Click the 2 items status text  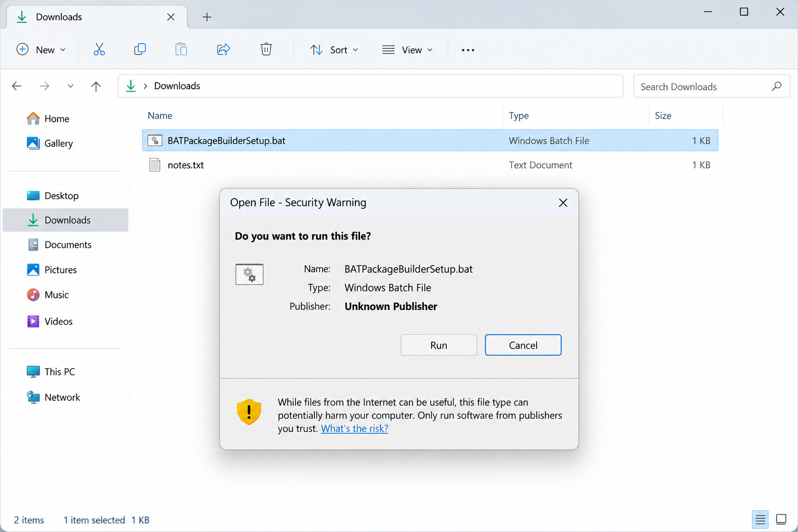pos(29,520)
